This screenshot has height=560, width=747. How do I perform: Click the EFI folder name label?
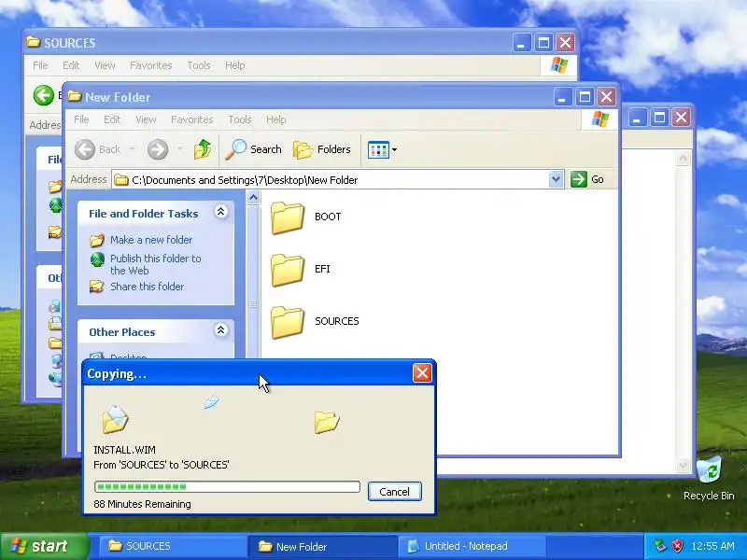(322, 269)
